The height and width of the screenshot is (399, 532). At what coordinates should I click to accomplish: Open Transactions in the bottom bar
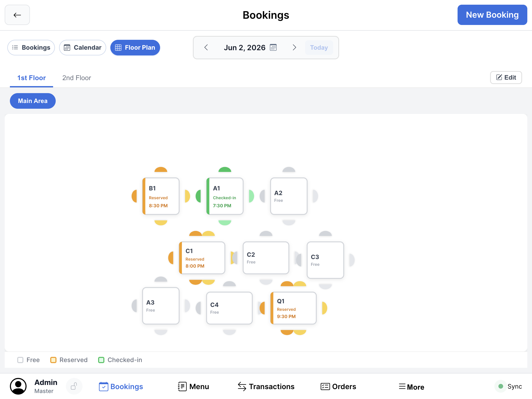(266, 387)
